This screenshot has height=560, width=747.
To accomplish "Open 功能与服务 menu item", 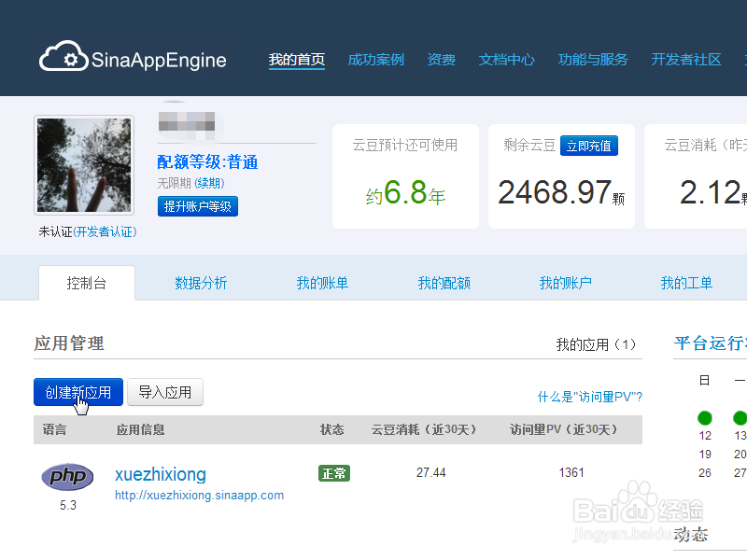I will pyautogui.click(x=593, y=60).
